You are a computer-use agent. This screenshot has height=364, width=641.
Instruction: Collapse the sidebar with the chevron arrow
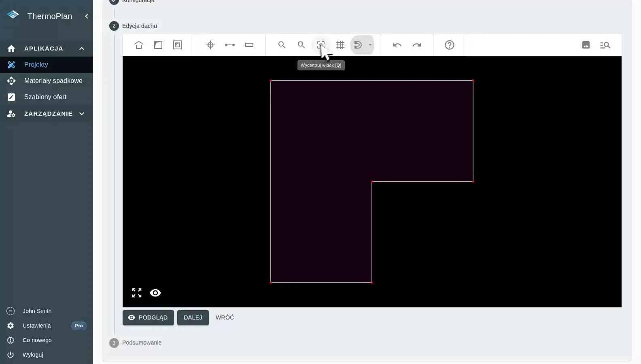click(86, 16)
